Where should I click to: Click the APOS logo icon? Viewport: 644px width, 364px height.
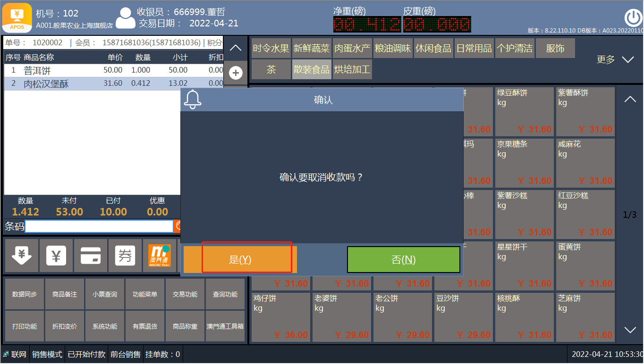tap(17, 17)
